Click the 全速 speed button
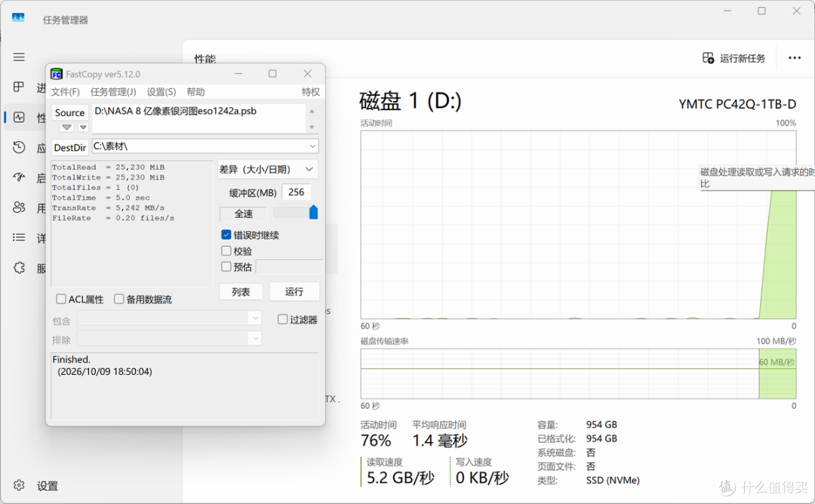The width and height of the screenshot is (815, 504). (x=243, y=214)
